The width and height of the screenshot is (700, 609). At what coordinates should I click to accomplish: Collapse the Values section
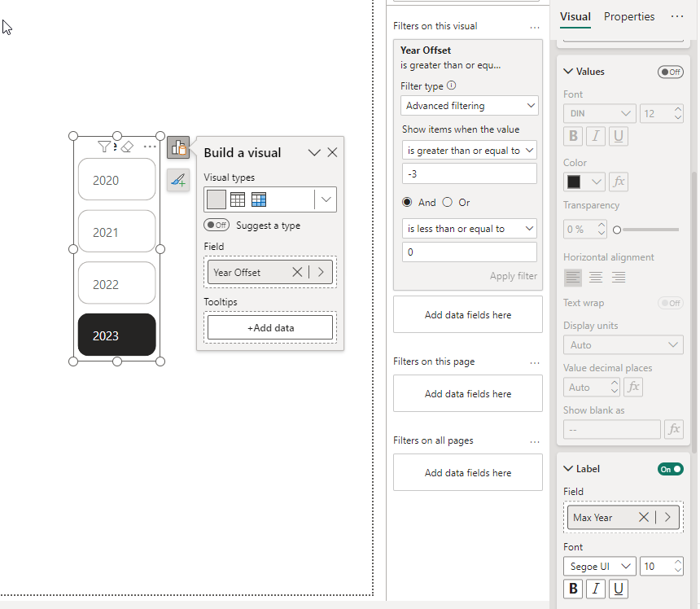click(568, 72)
